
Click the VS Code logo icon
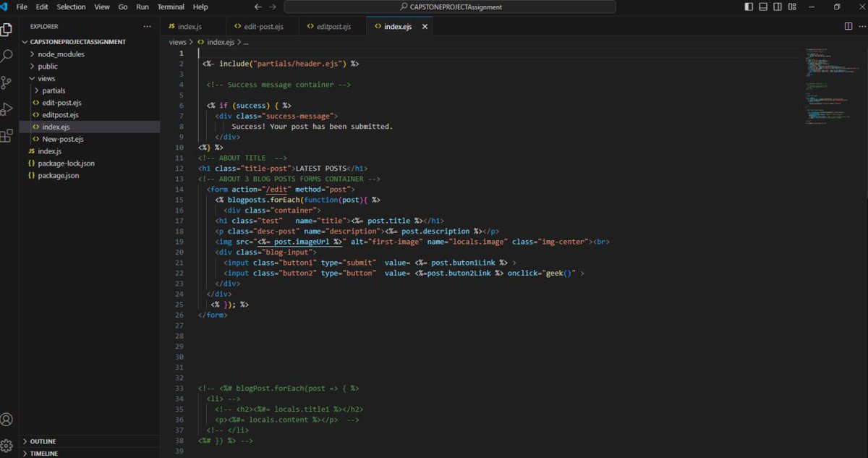coord(4,7)
